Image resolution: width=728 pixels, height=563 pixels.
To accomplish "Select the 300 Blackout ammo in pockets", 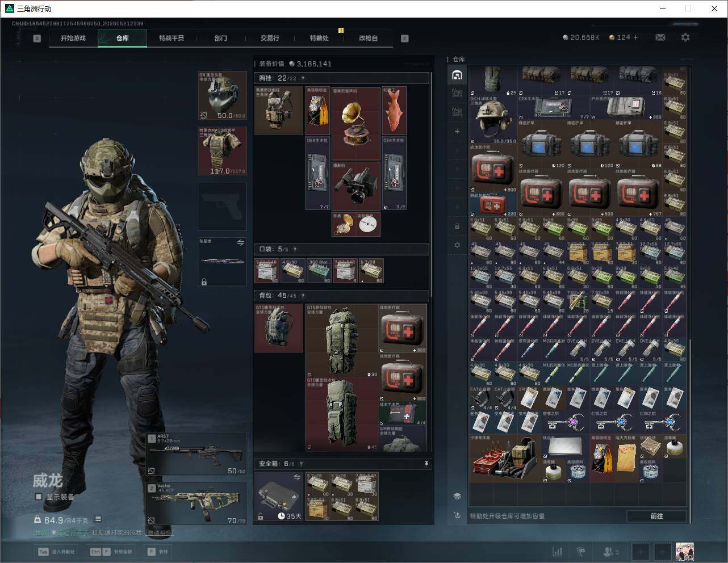I will click(x=319, y=271).
